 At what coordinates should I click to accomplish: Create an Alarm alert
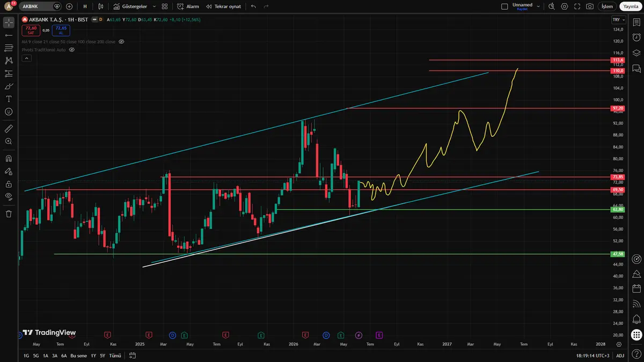(188, 6)
